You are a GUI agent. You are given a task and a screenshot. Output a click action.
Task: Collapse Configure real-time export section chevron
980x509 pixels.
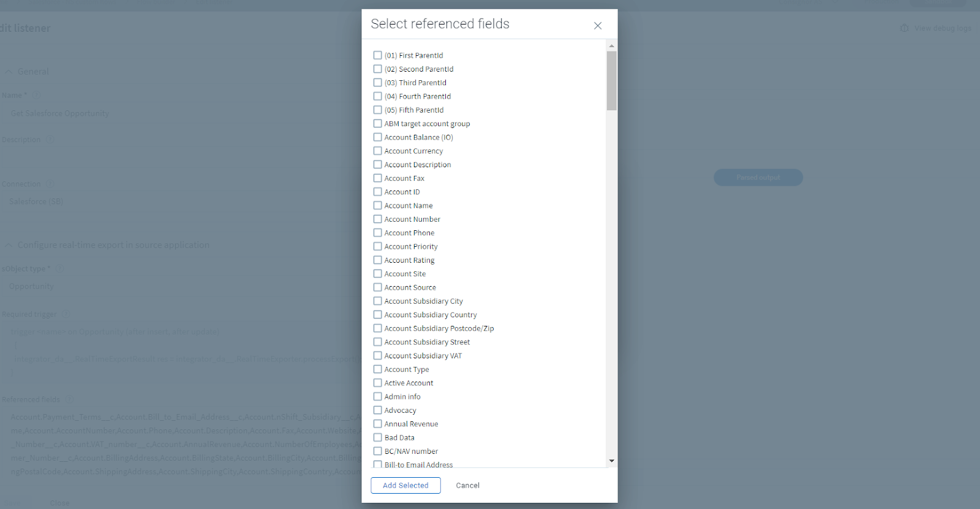click(x=9, y=245)
